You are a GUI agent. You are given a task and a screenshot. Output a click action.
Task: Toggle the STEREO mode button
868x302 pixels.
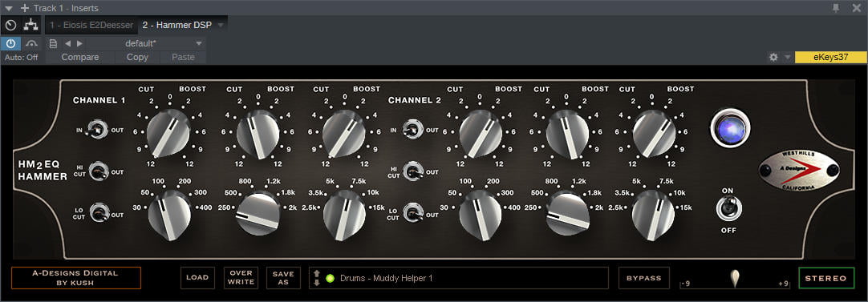pos(826,278)
